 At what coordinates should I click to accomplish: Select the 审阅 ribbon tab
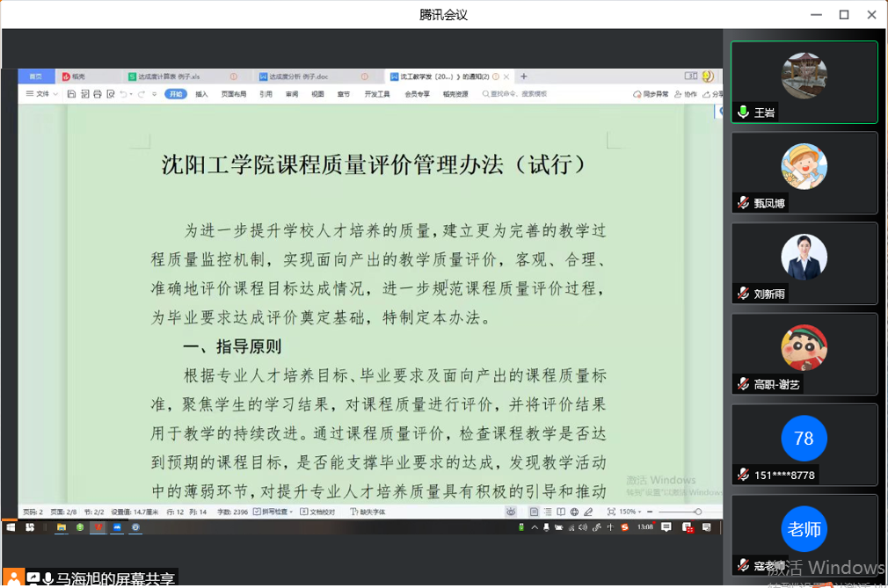pyautogui.click(x=292, y=94)
